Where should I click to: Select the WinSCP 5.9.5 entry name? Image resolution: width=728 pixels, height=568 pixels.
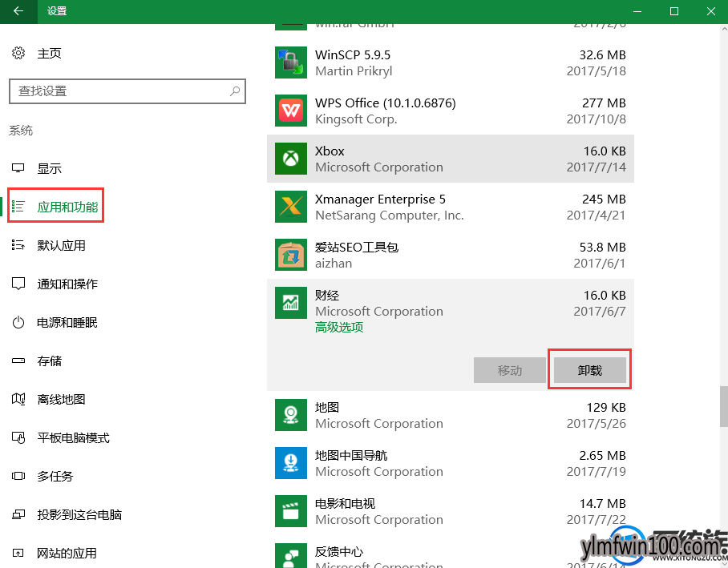pyautogui.click(x=353, y=54)
